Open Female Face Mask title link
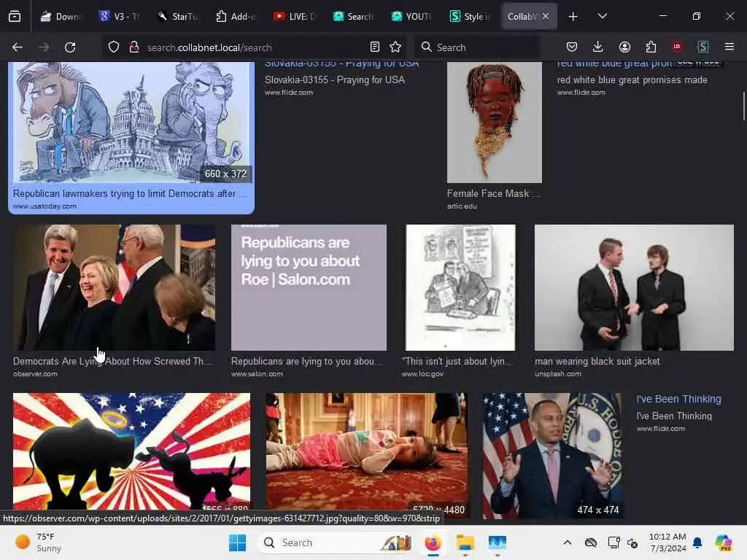 click(493, 193)
